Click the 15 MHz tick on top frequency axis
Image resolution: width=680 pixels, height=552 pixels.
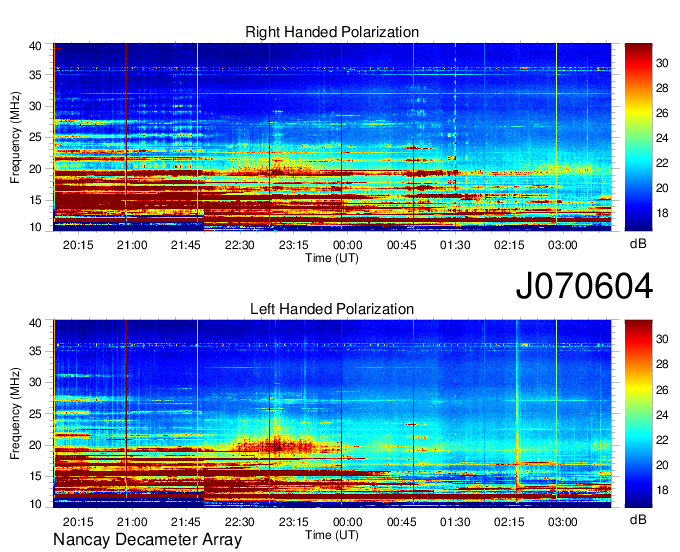pos(35,200)
